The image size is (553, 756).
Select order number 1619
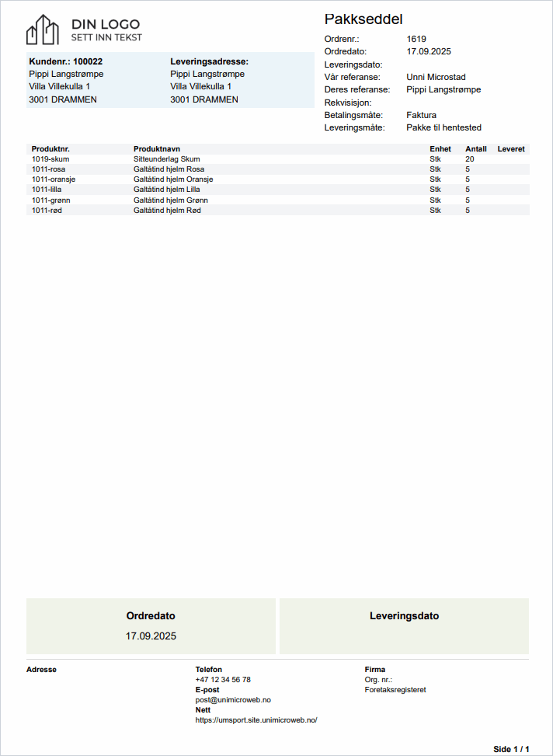(x=416, y=39)
